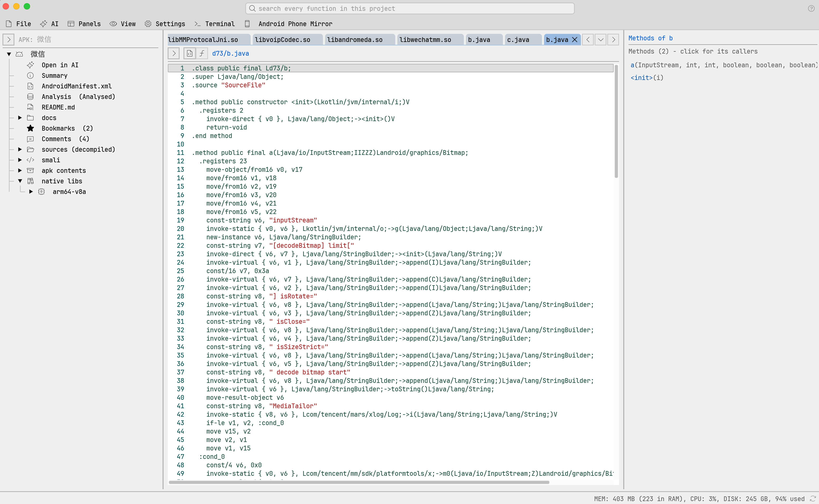This screenshot has width=819, height=504.
Task: Collapse the native libs node
Action: click(20, 181)
